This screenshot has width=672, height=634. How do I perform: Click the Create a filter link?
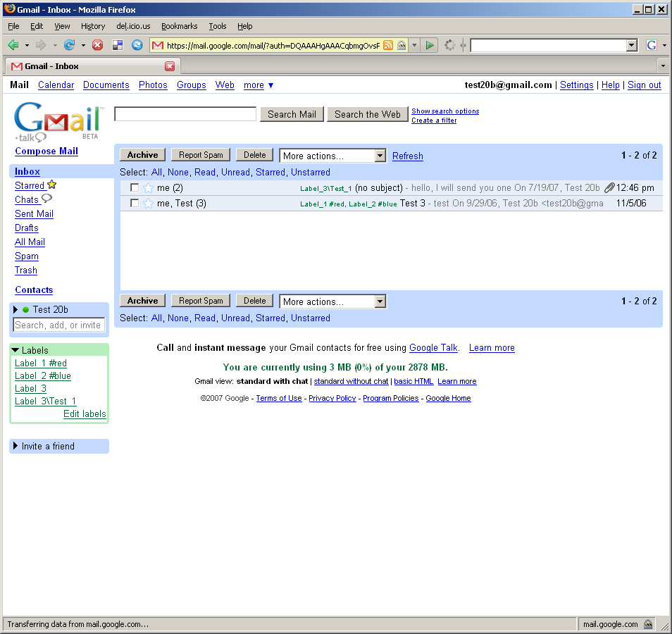tap(434, 120)
